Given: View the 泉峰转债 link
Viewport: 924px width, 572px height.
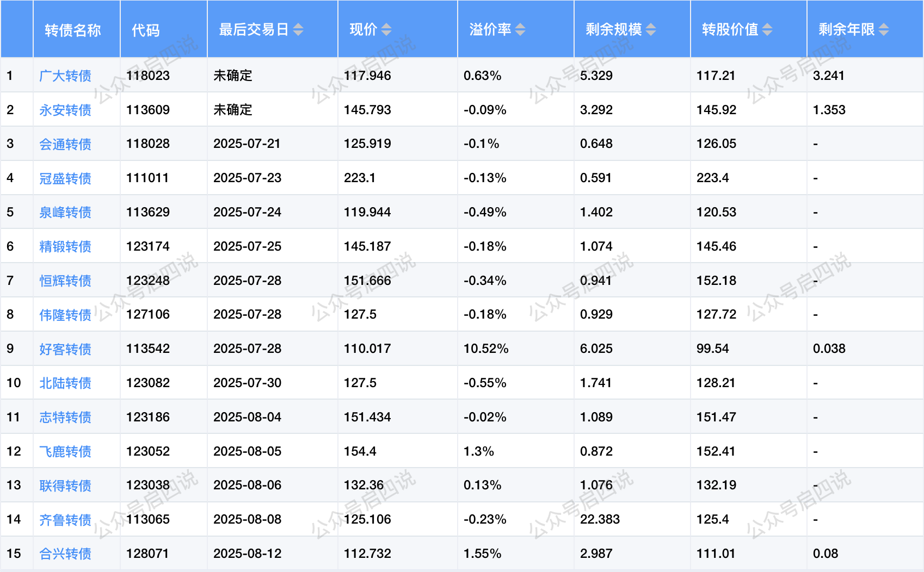Looking at the screenshot, I should (x=65, y=212).
